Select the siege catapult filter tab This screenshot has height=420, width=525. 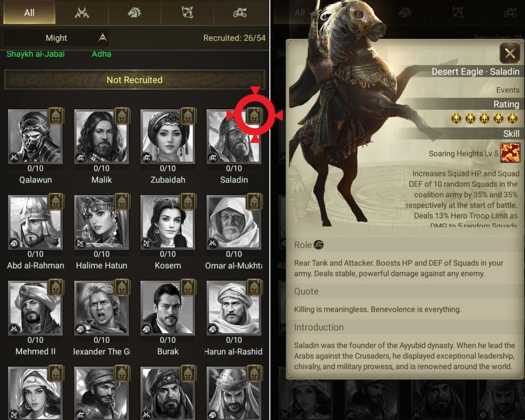240,13
